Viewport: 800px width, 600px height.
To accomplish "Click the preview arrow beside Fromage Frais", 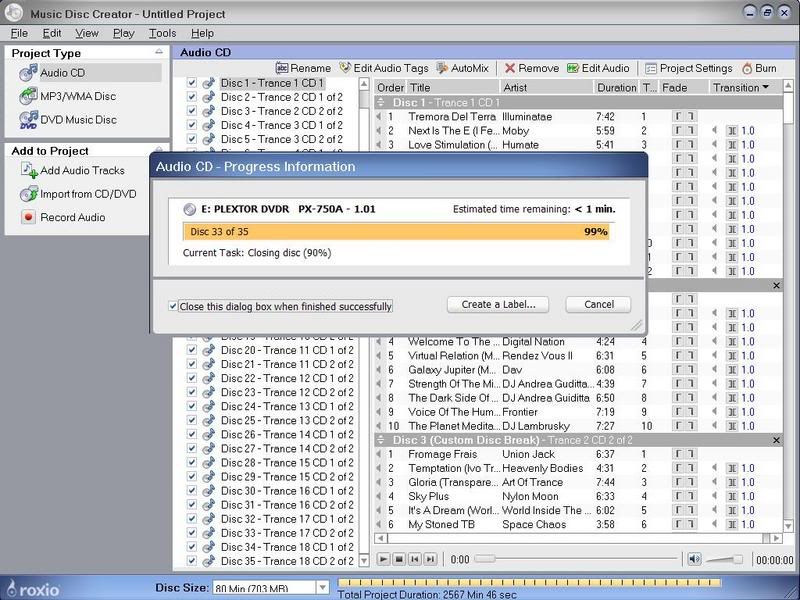I will [x=379, y=454].
